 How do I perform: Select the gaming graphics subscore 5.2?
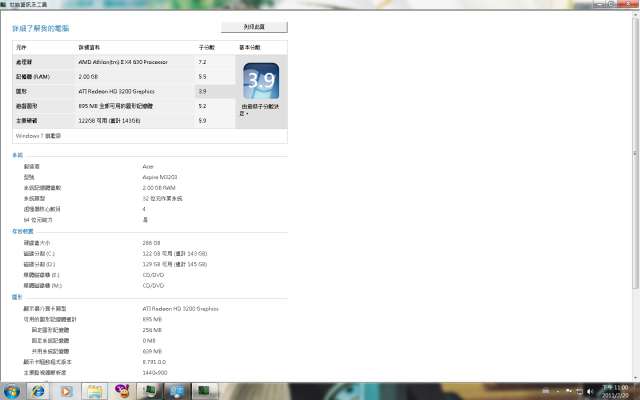point(202,106)
